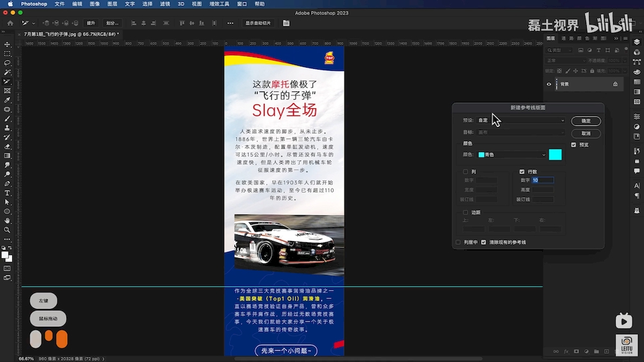Click the 取消 (Cancel) button
The width and height of the screenshot is (644, 362).
(585, 133)
